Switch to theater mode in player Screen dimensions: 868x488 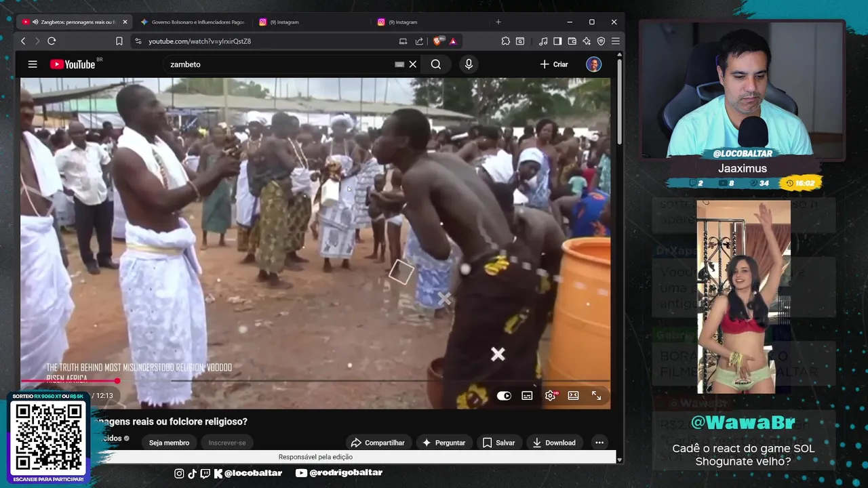[x=573, y=396]
